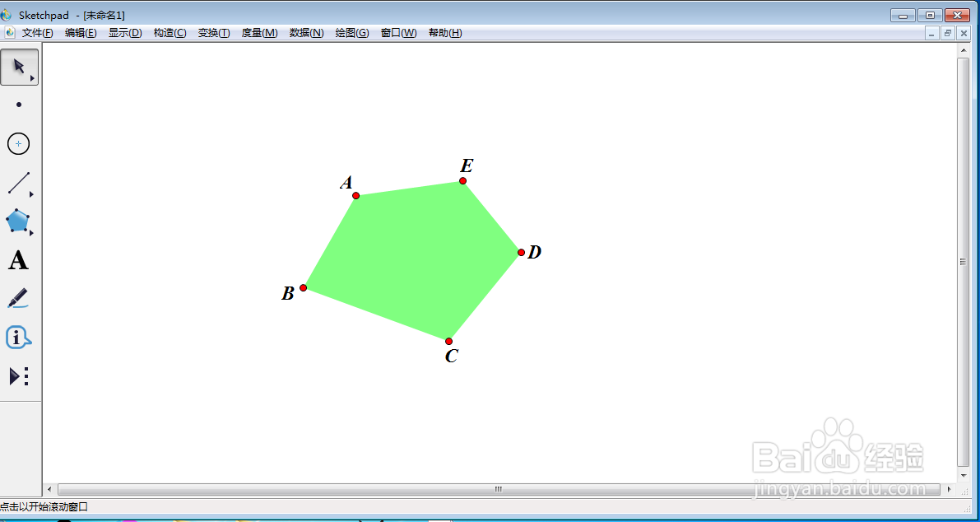Select red point E of the pentagon
Viewport: 980px width, 522px height.
click(x=462, y=180)
